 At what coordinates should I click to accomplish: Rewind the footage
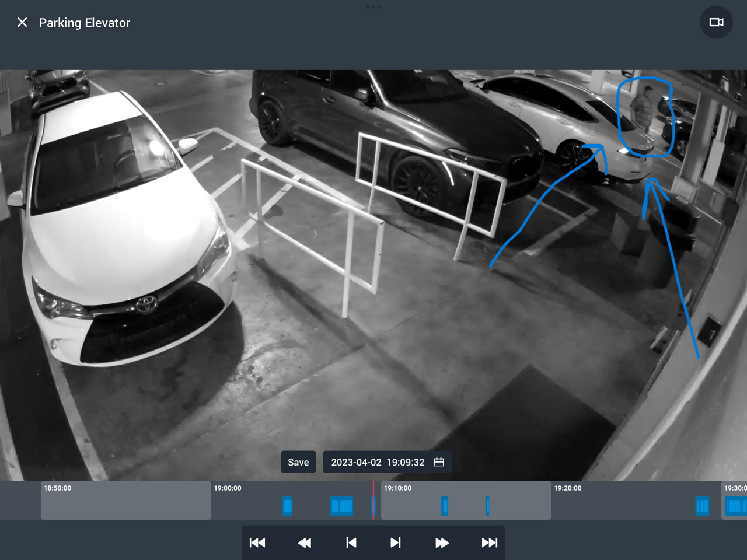[x=304, y=542]
